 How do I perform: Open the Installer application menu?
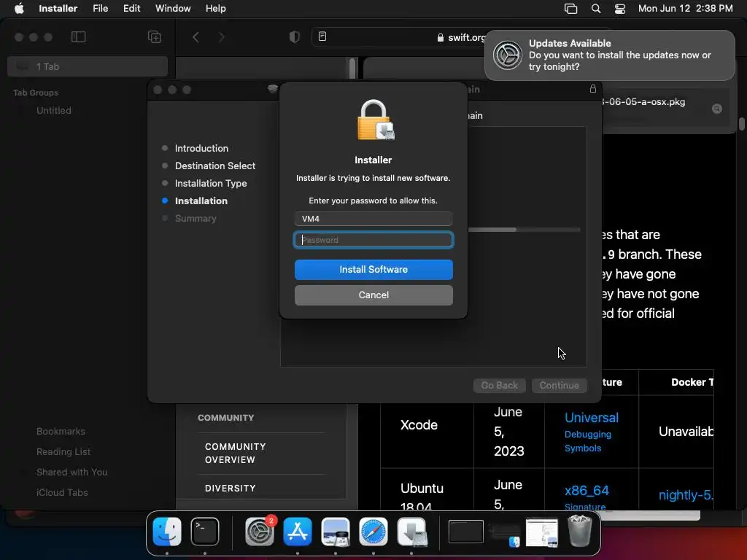(x=58, y=9)
